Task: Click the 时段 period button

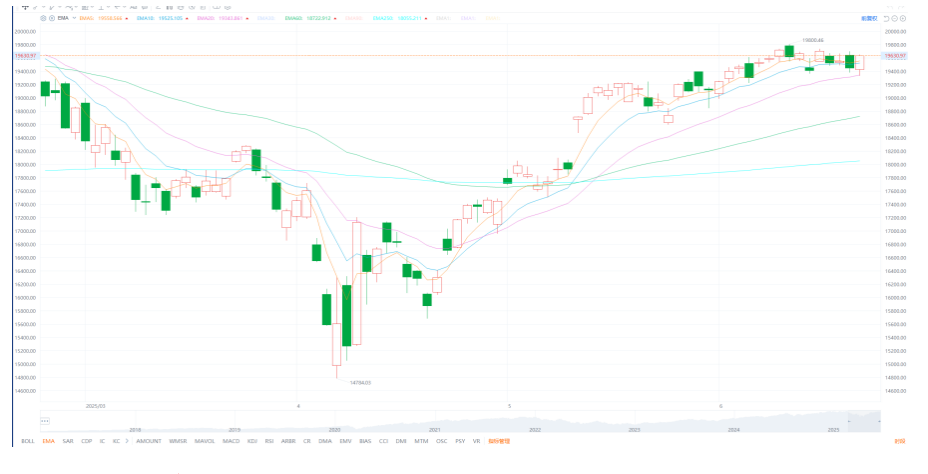Action: [x=900, y=441]
